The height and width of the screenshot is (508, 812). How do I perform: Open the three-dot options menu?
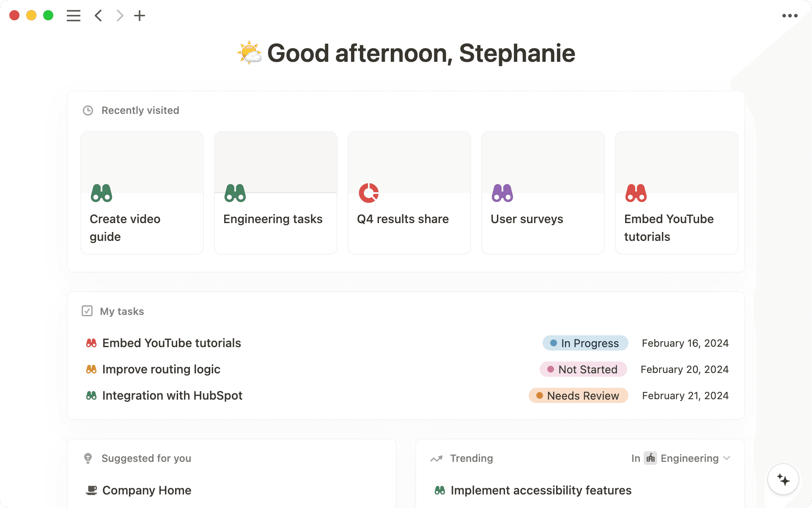click(x=790, y=16)
